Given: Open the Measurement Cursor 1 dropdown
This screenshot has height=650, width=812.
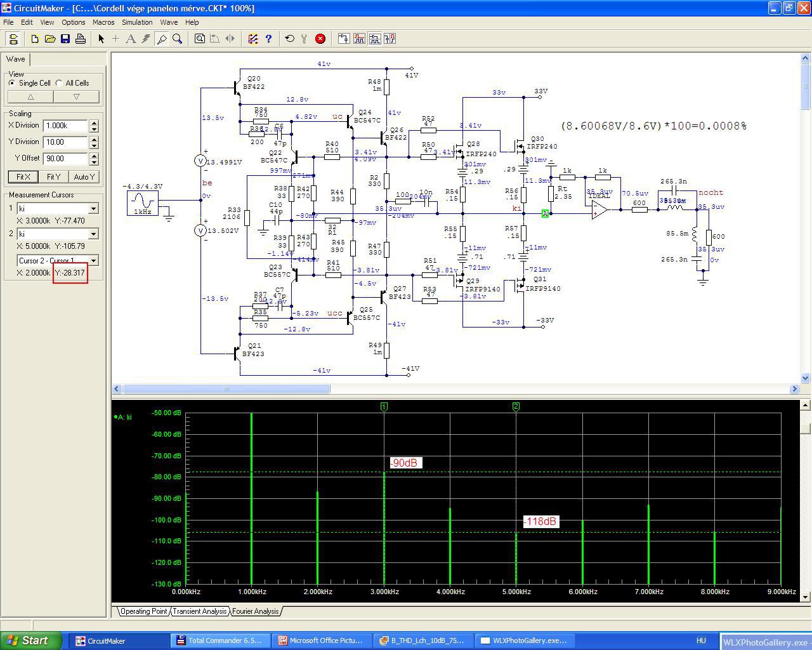Looking at the screenshot, I should click(x=93, y=209).
